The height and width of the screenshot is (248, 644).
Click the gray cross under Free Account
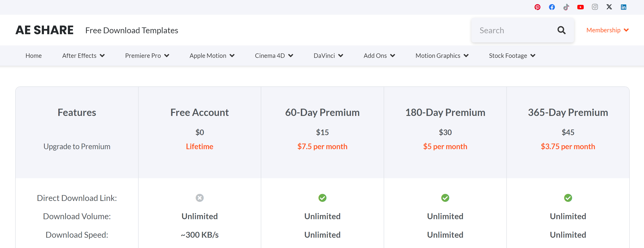199,198
